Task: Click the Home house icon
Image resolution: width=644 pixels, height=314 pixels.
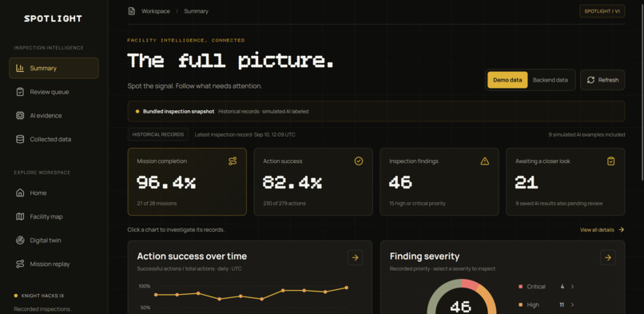Action: [x=20, y=193]
